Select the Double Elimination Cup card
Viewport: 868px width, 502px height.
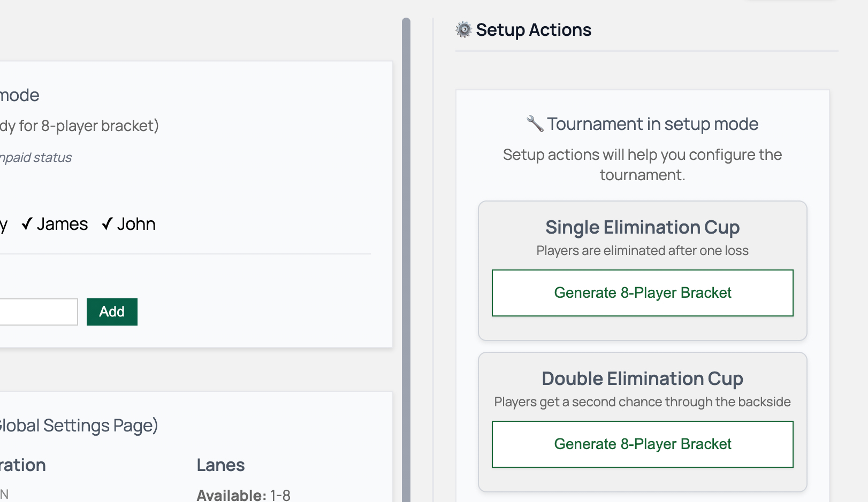[x=642, y=379]
